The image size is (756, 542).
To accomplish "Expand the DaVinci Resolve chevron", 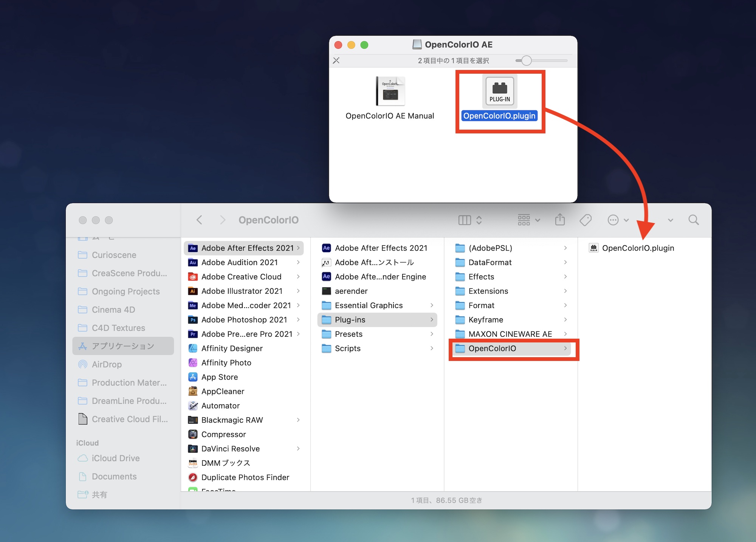I will [x=298, y=449].
